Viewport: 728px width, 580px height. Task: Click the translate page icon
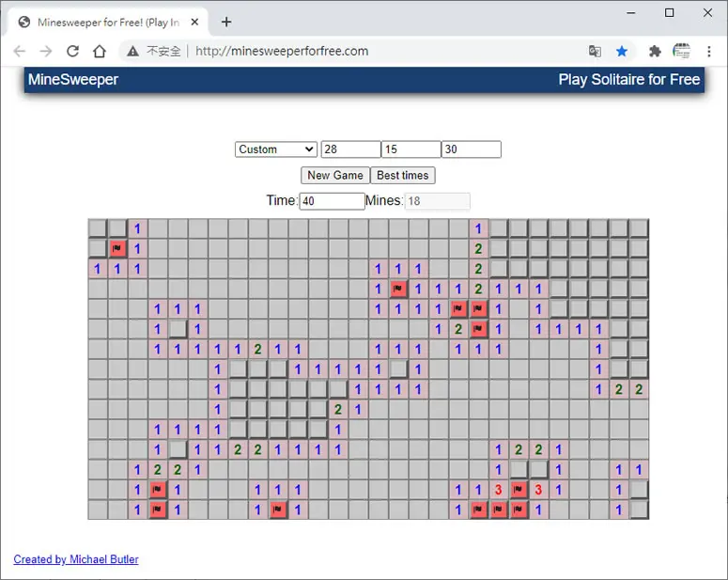click(595, 51)
